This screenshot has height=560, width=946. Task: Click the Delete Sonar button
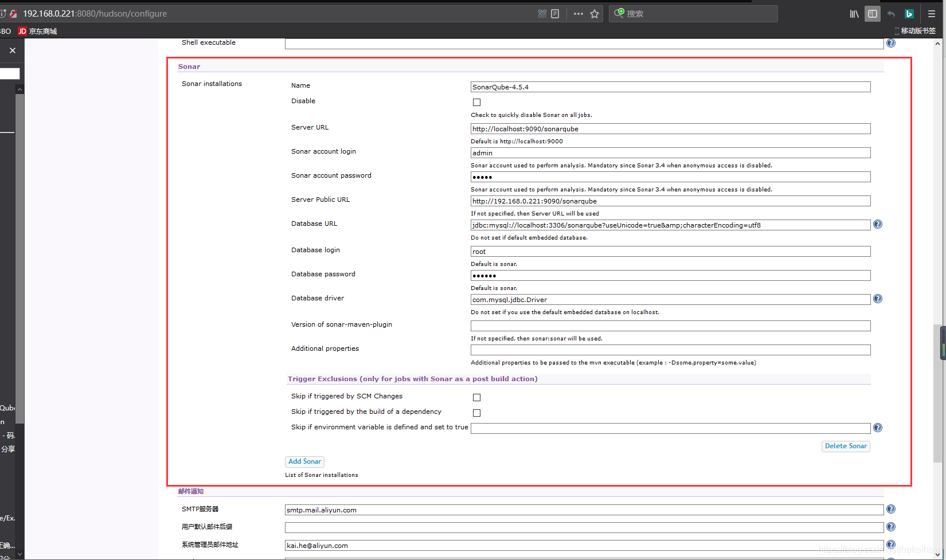point(846,446)
